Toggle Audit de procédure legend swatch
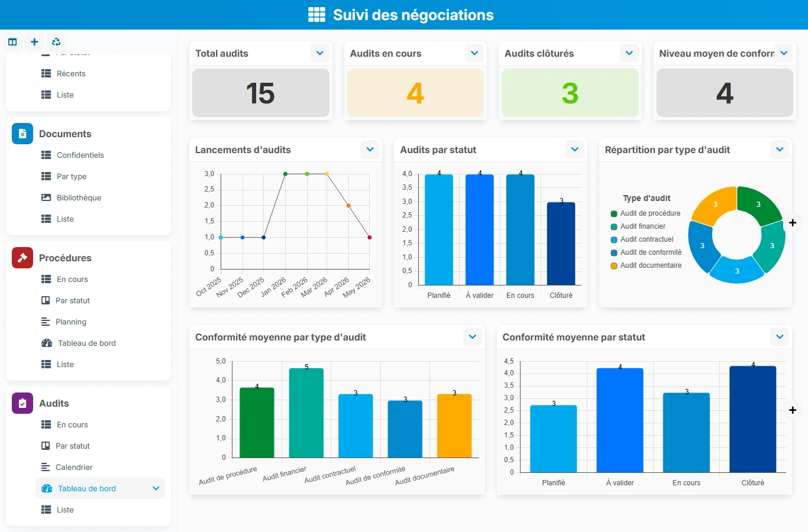 click(614, 213)
